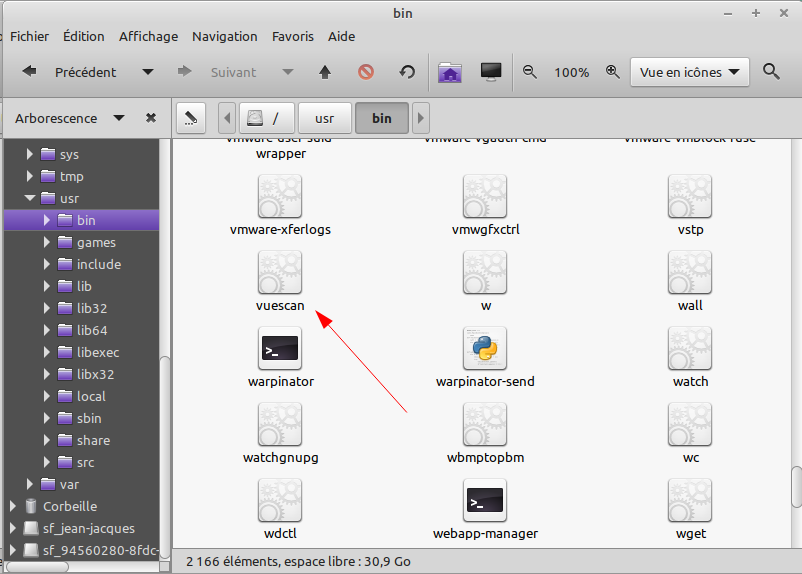
Task: Click the zoom out magnifier icon
Action: 530,72
